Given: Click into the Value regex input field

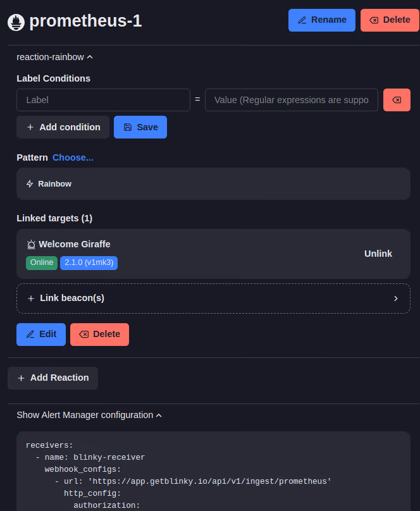Looking at the screenshot, I should pos(291,100).
